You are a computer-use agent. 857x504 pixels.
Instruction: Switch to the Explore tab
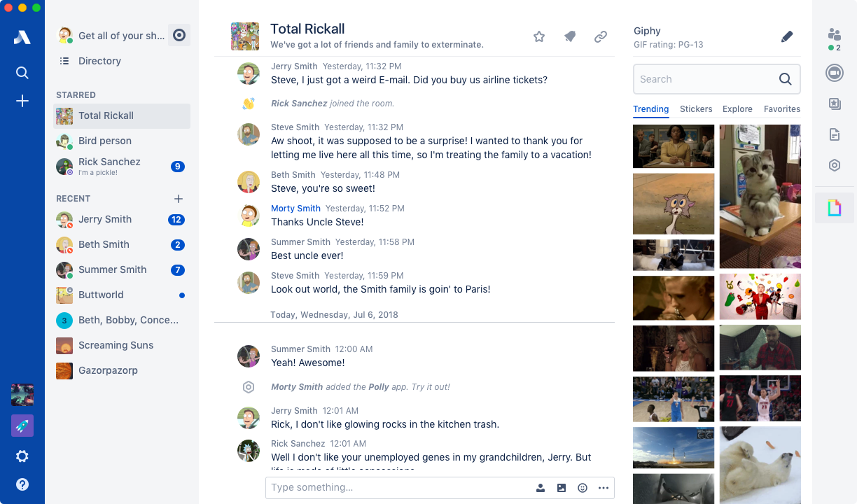[737, 109]
